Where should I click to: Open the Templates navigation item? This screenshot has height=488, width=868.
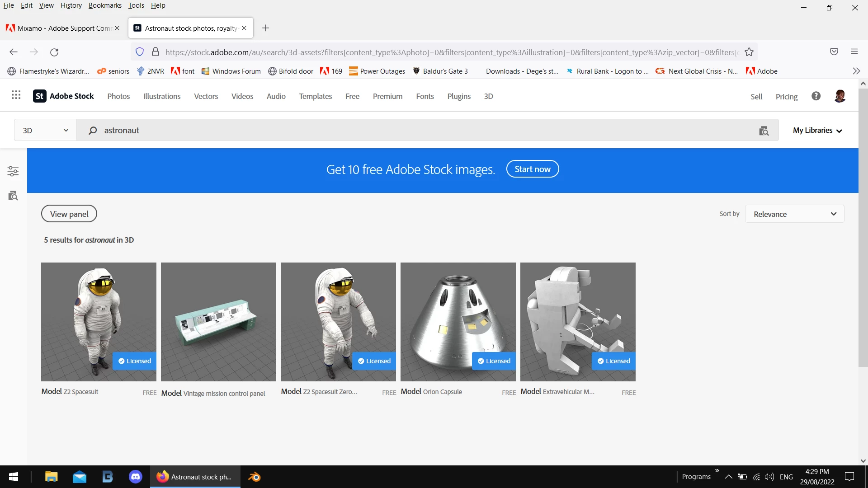315,96
